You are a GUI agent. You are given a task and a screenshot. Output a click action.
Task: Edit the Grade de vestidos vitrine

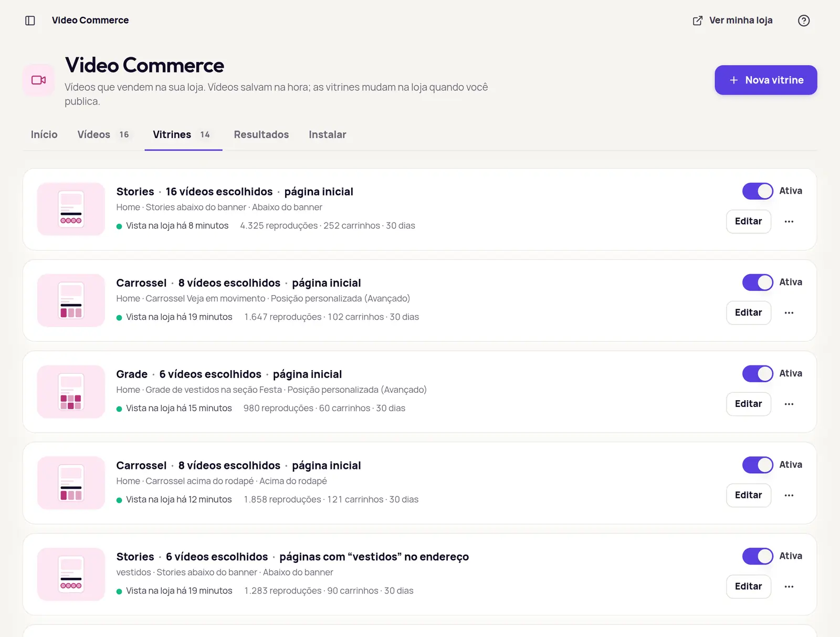coord(748,404)
